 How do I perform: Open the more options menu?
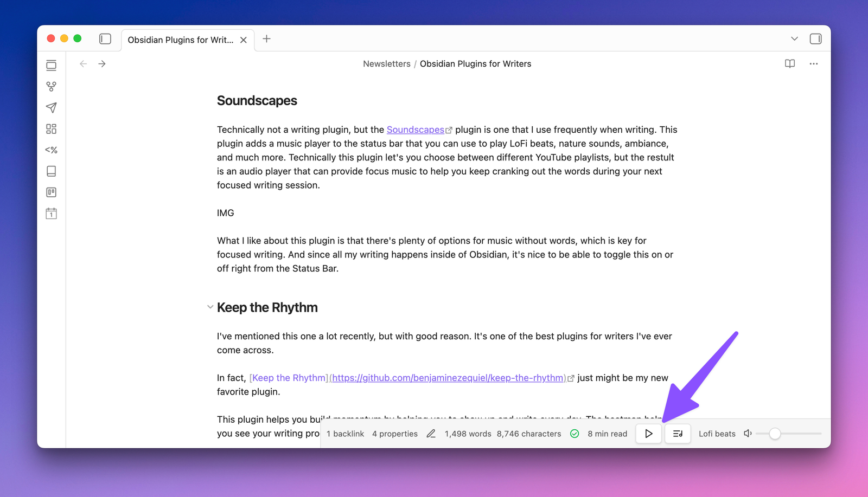tap(814, 63)
